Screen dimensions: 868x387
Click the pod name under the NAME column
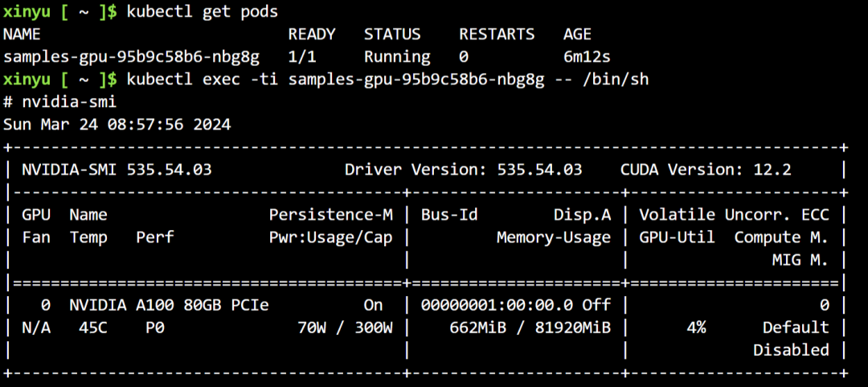tap(132, 57)
